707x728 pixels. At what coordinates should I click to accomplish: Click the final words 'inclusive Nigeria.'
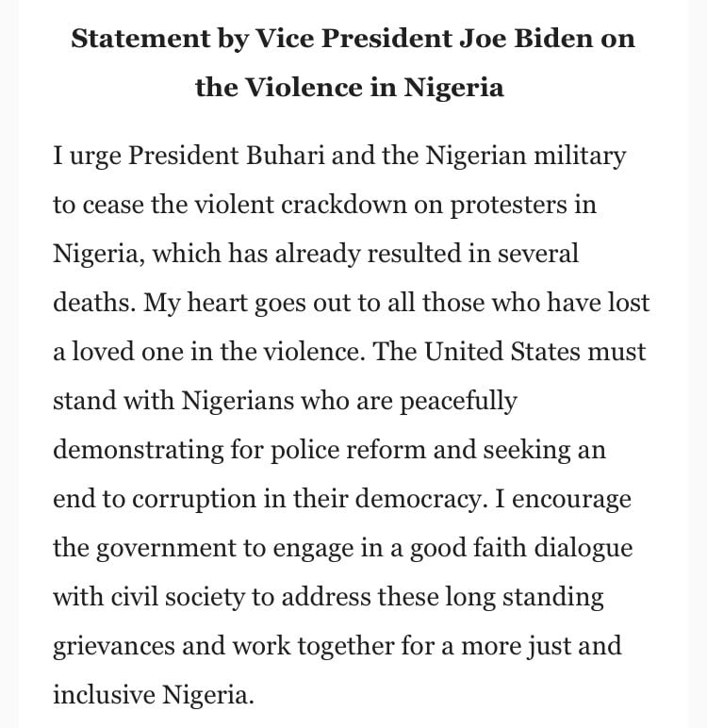[x=154, y=695]
